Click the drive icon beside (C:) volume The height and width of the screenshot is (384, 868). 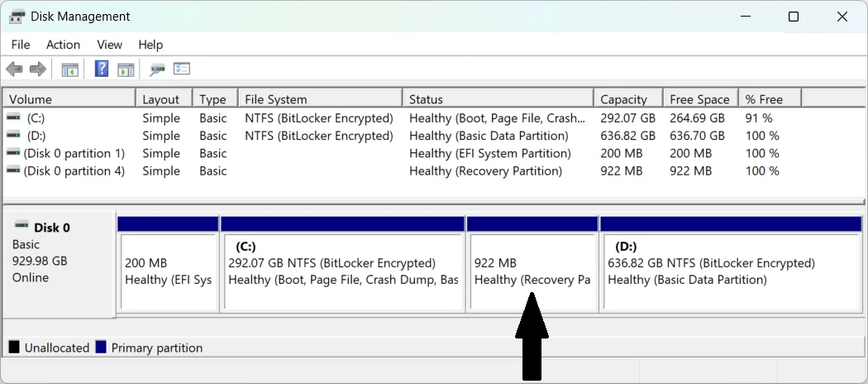tap(13, 118)
